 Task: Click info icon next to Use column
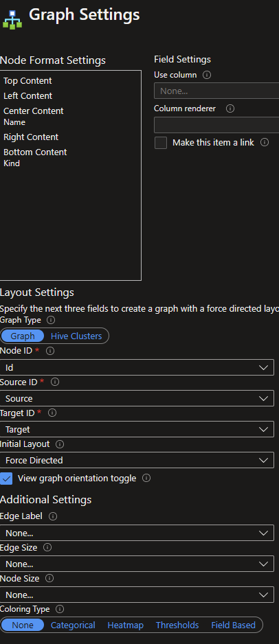207,75
